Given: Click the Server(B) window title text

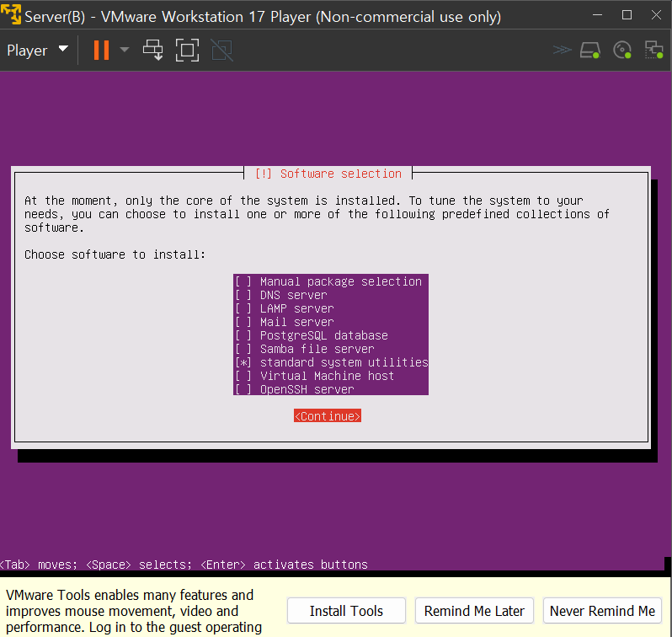Looking at the screenshot, I should coord(263,17).
